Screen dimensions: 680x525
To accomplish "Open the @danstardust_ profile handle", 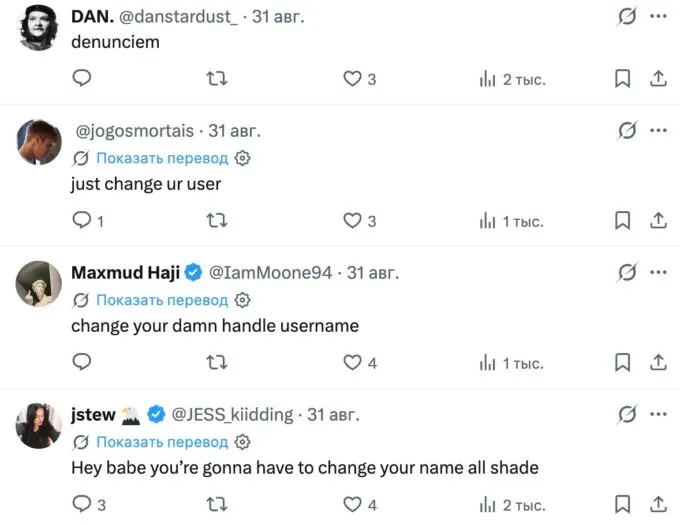I will 178,17.
